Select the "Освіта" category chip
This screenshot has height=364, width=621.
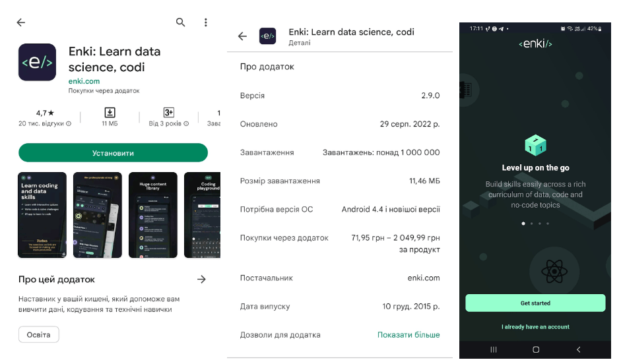(38, 335)
